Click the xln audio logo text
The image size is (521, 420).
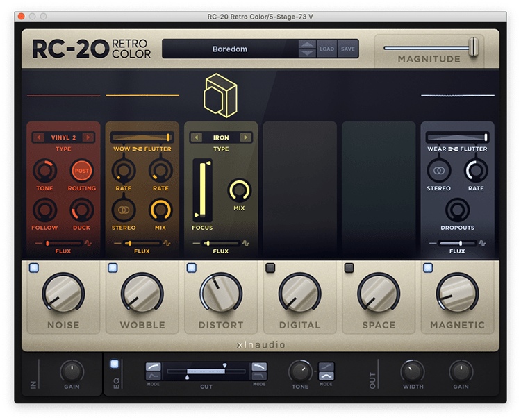coord(260,344)
